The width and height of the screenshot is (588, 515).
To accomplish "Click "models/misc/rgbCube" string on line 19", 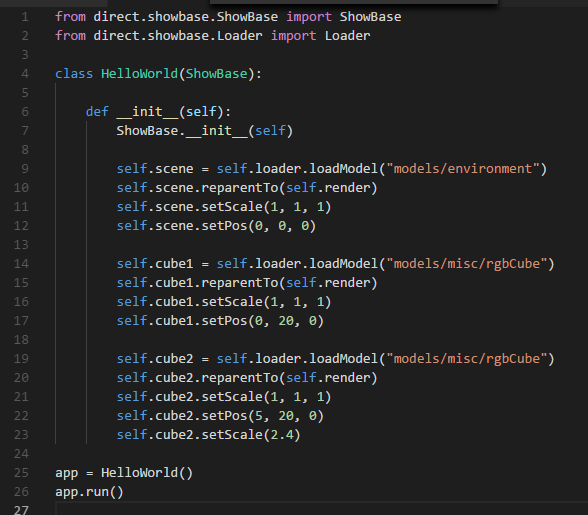I will click(466, 359).
